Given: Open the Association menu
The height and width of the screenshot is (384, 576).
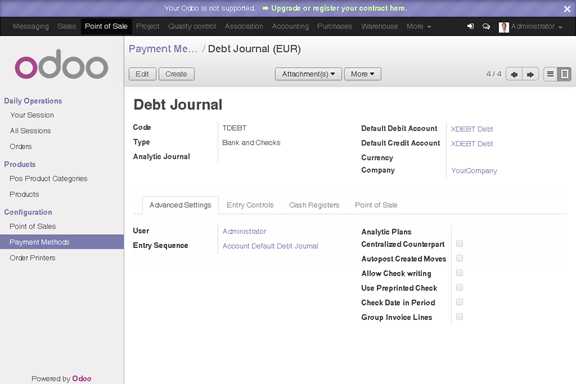Looking at the screenshot, I should (244, 26).
